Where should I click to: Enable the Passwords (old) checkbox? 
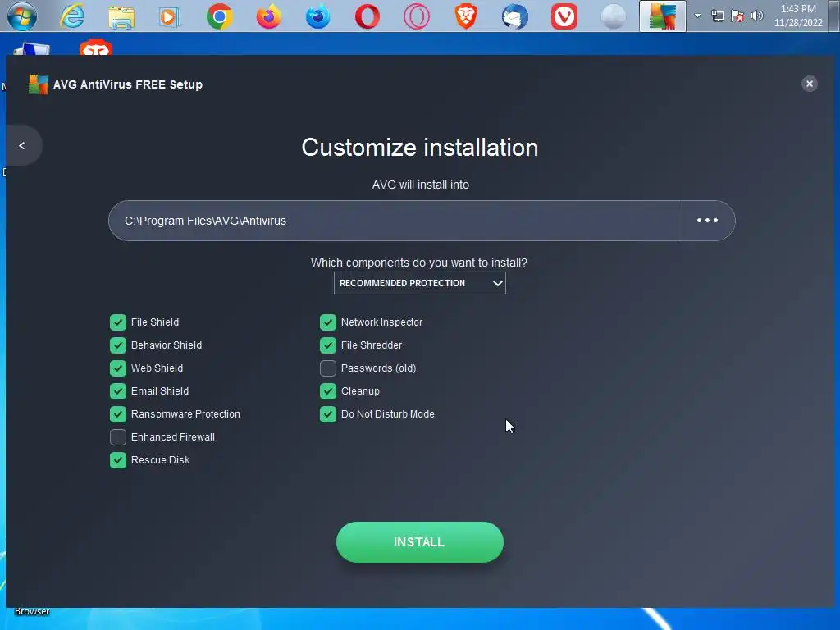point(328,368)
